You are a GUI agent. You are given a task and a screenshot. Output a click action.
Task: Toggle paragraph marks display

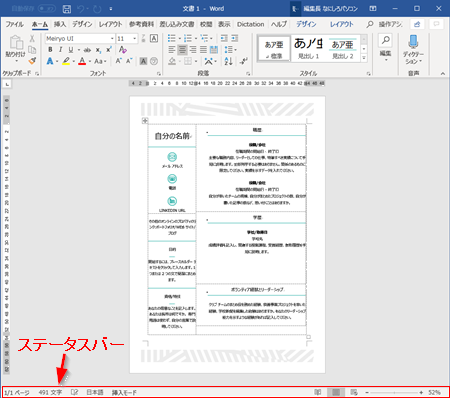244,61
